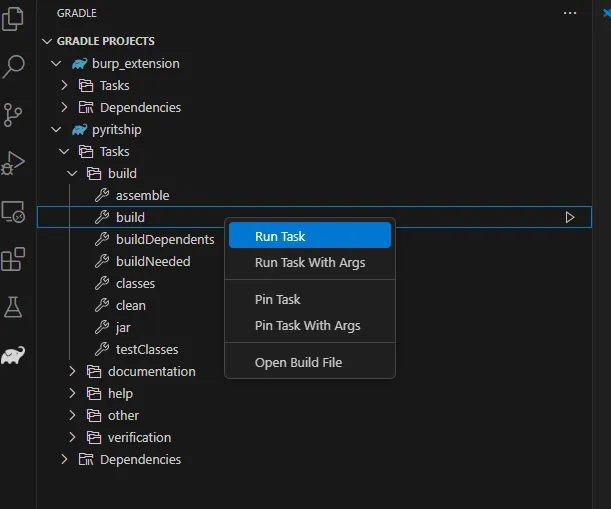
Task: Click the GRADLE panel title
Action: [77, 13]
